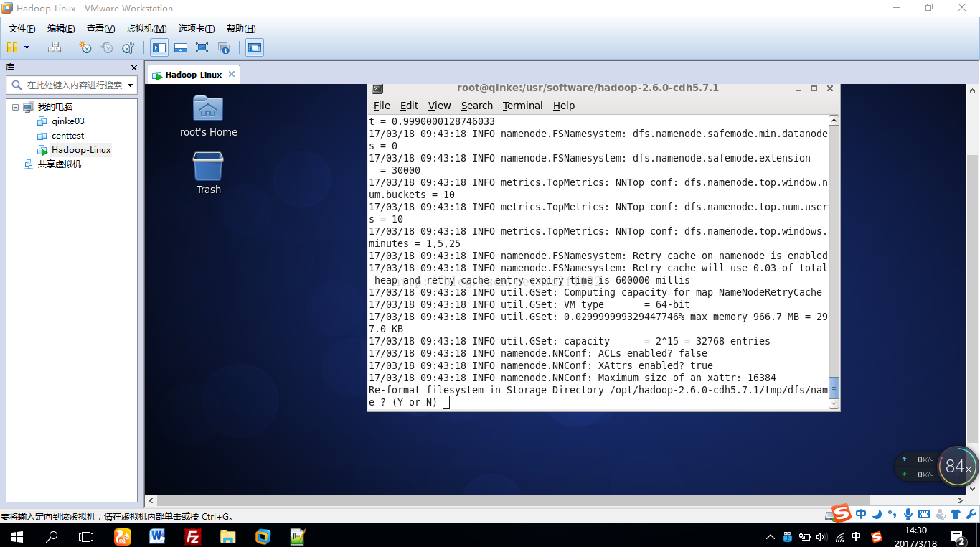Toggle the half/full-width moon icon on Sogou bar

point(877,514)
